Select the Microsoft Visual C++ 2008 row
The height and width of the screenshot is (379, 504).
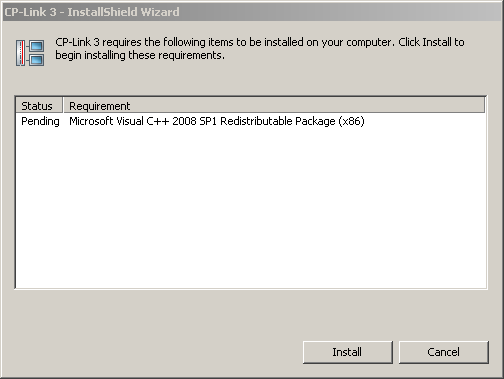(251, 121)
